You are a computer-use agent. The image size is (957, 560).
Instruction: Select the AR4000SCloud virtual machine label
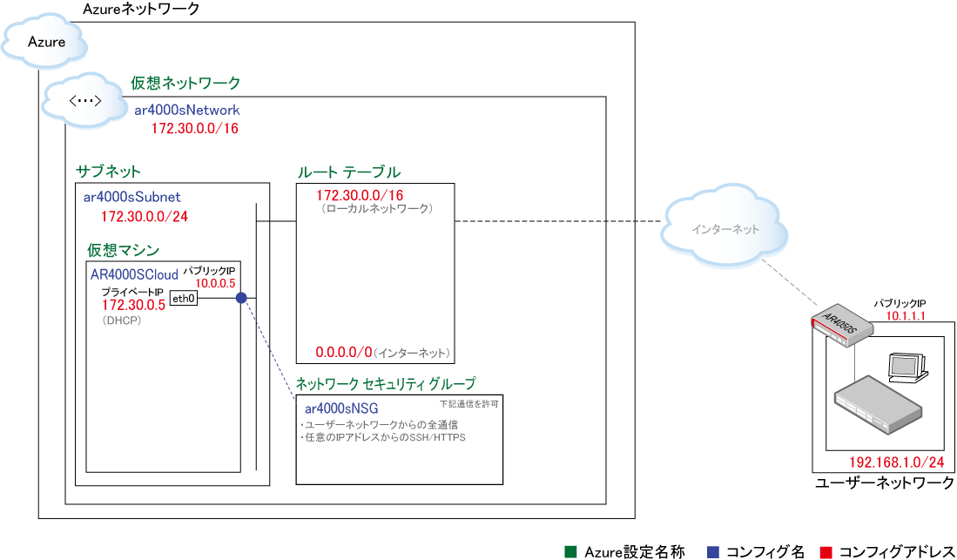(134, 273)
